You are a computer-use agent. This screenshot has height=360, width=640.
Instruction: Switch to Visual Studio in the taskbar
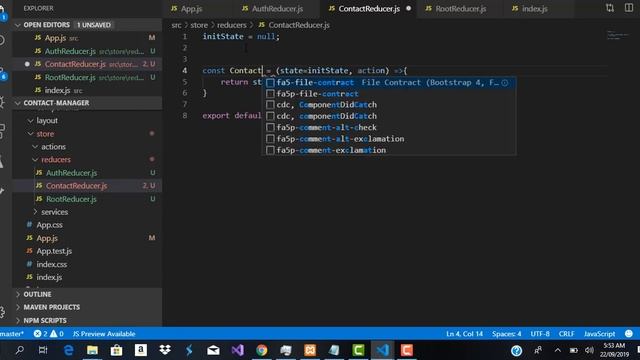[238, 350]
